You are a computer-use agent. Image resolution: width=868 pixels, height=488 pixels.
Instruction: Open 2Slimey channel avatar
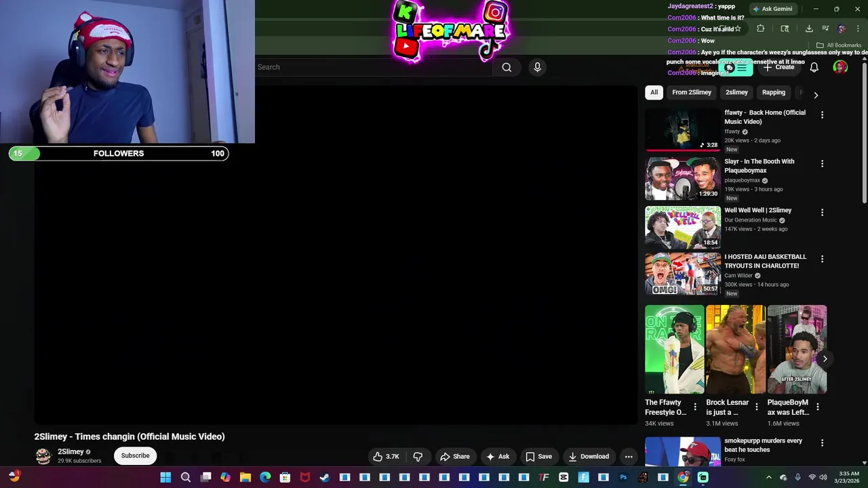pos(43,456)
